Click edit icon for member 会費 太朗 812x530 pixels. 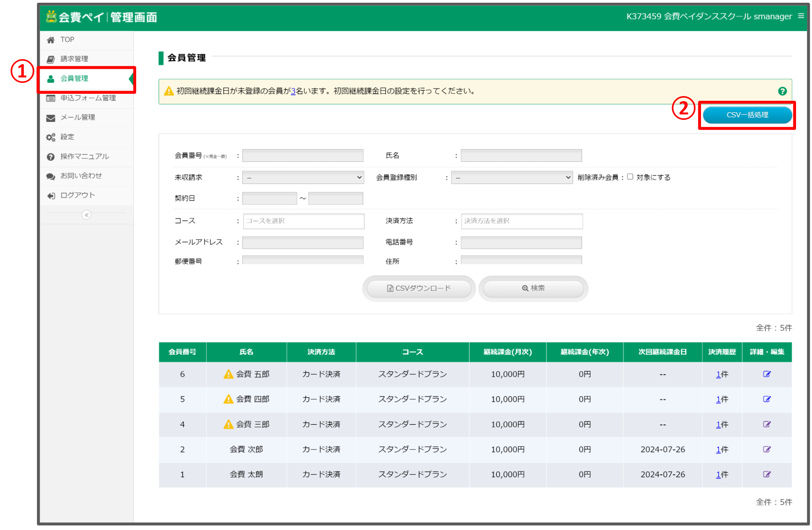coord(766,474)
